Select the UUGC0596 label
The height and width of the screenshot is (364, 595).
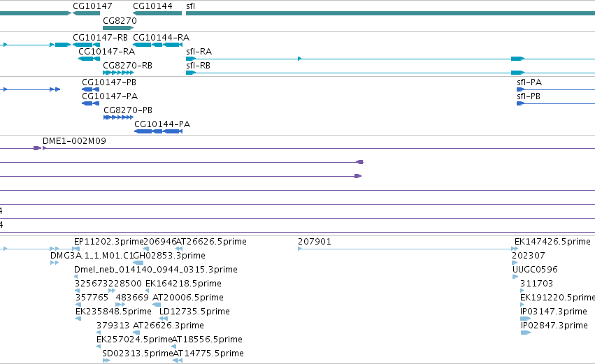click(535, 269)
